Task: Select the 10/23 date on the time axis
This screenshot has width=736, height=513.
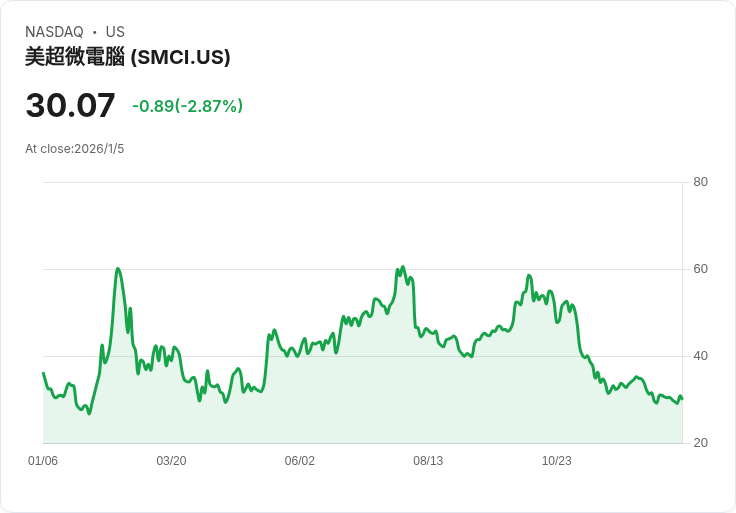Action: pyautogui.click(x=556, y=461)
